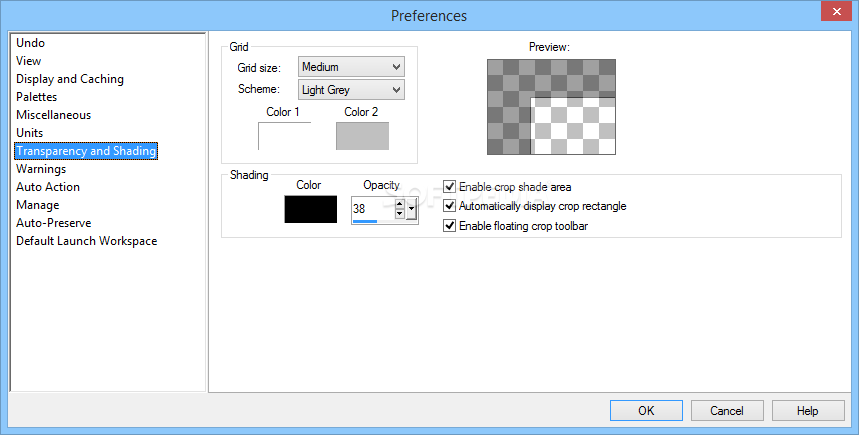Select the Auto-Preserve category
Image resolution: width=859 pixels, height=435 pixels.
click(54, 224)
